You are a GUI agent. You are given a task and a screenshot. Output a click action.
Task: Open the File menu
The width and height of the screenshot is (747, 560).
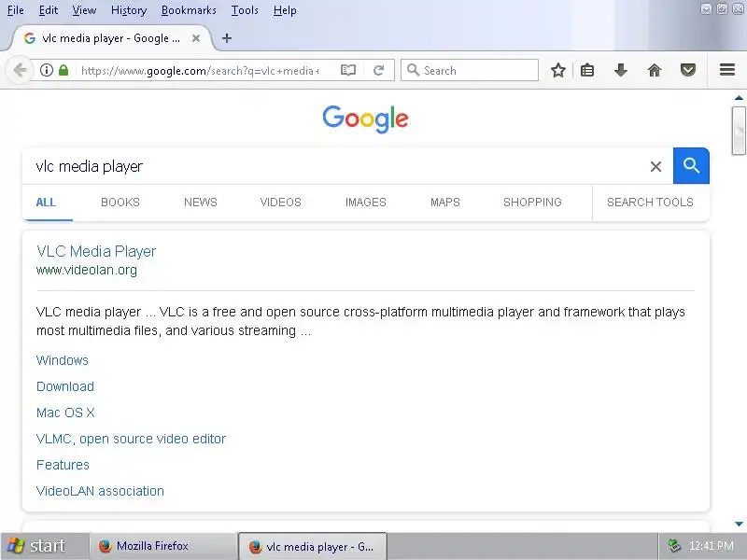15,10
